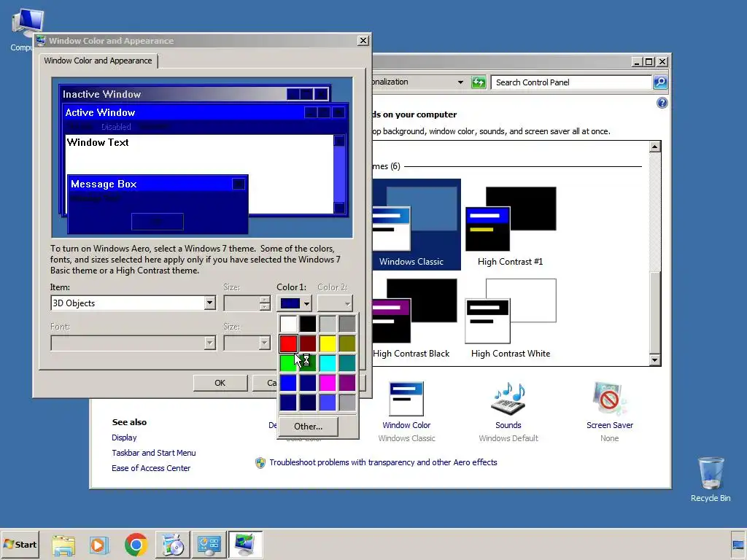
Task: Open the Font Size dropdown
Action: pos(264,343)
